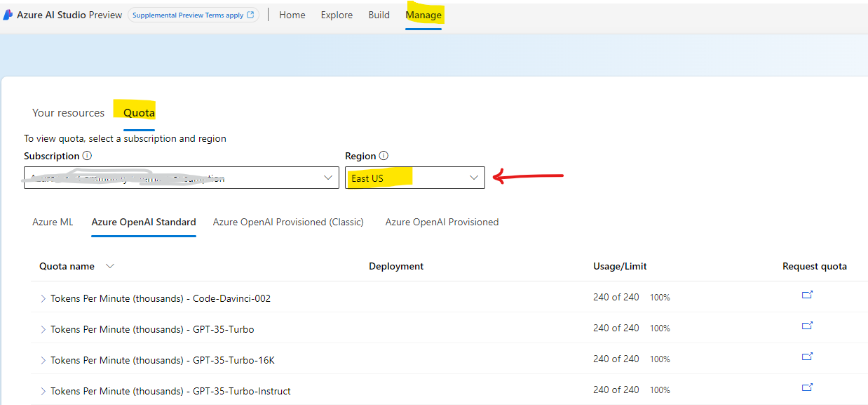Open the Explore navigation item

coord(337,15)
